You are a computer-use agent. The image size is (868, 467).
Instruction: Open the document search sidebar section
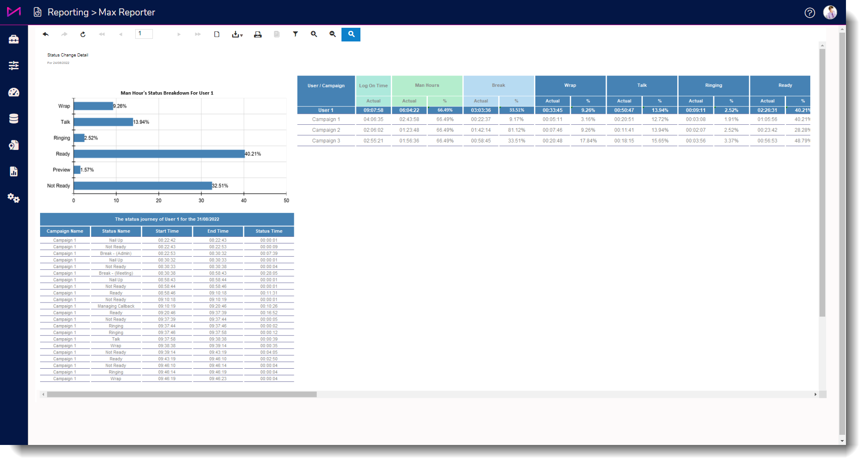point(14,145)
